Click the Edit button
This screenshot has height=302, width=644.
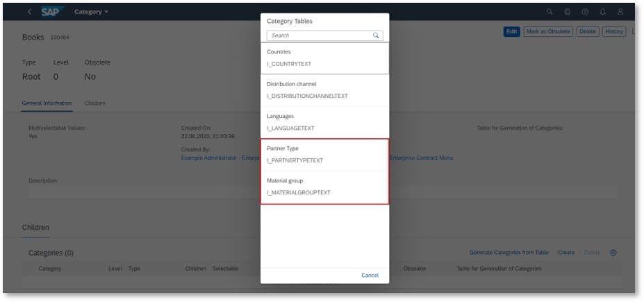[512, 32]
